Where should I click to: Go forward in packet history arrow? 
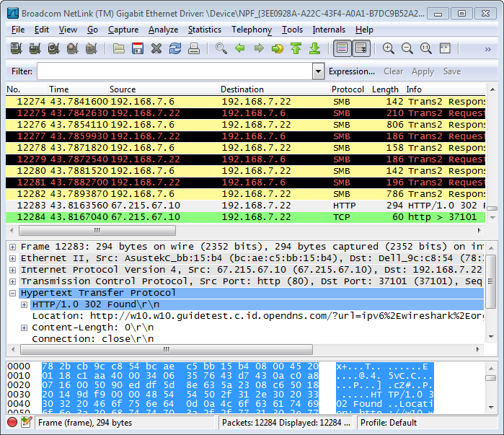tap(259, 48)
